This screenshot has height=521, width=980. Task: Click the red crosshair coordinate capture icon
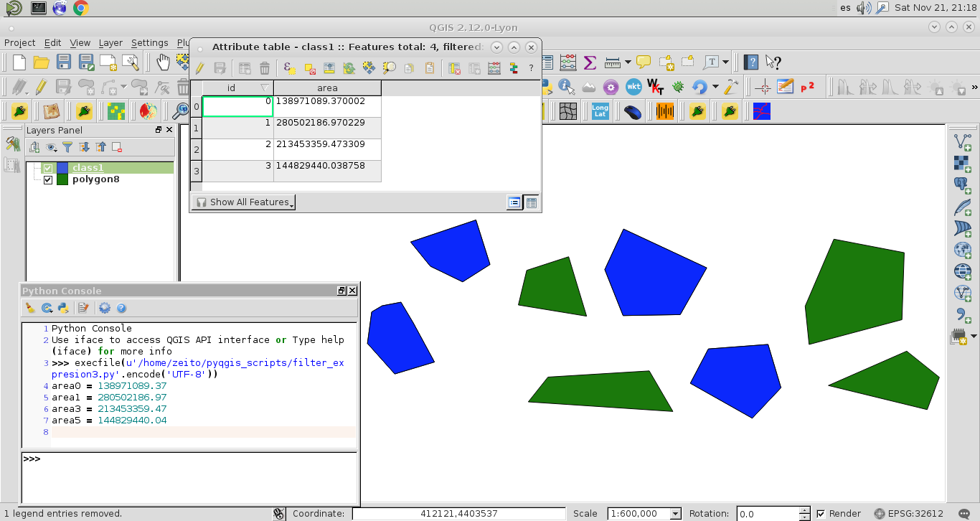tap(763, 87)
